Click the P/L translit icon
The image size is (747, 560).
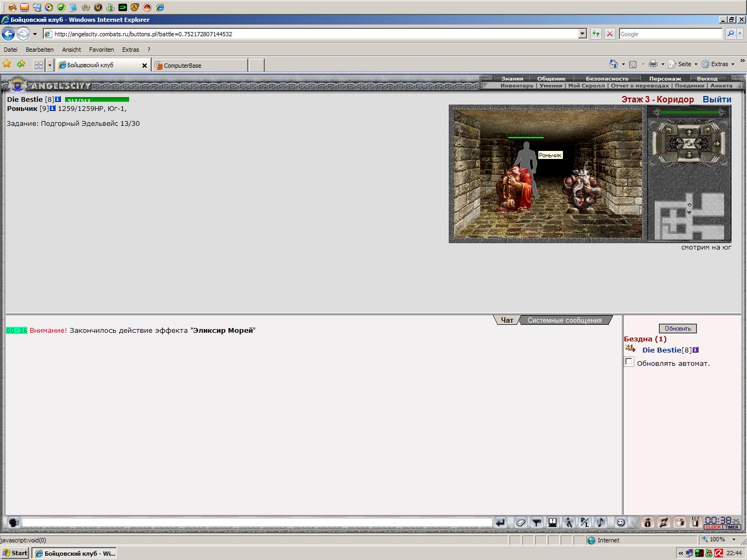click(x=585, y=523)
